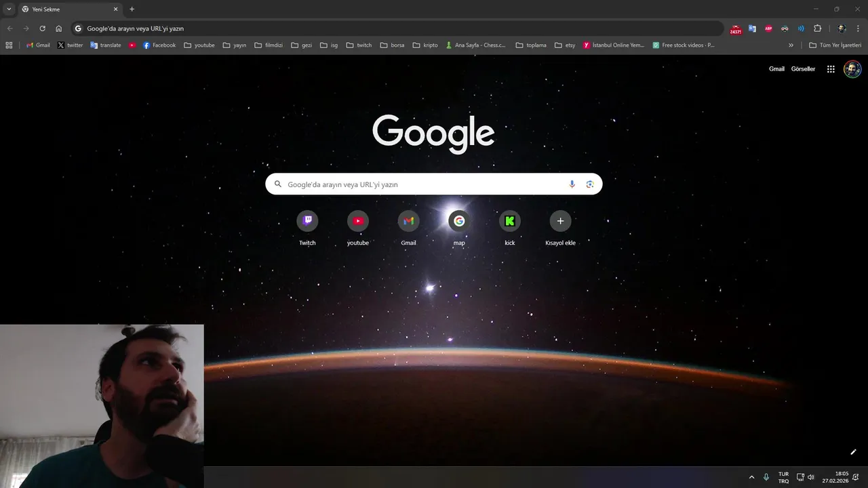Image resolution: width=868 pixels, height=488 pixels.
Task: Open the kripto bookmarks folder
Action: pos(425,45)
